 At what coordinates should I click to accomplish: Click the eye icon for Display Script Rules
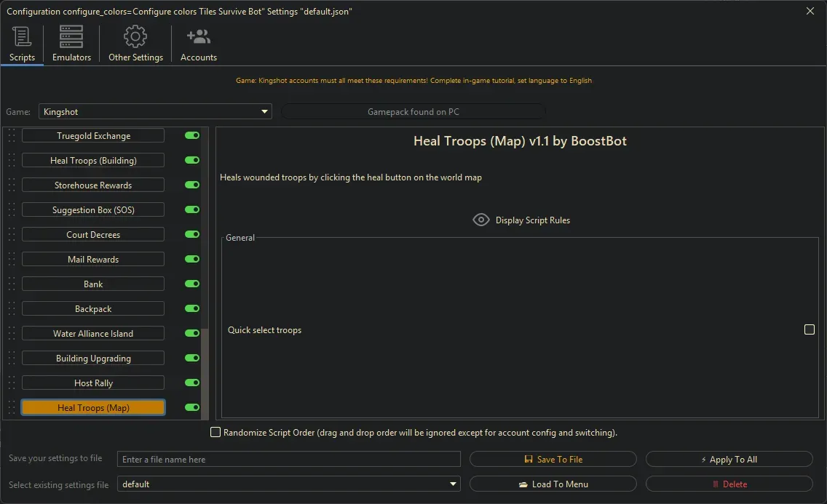pos(480,220)
